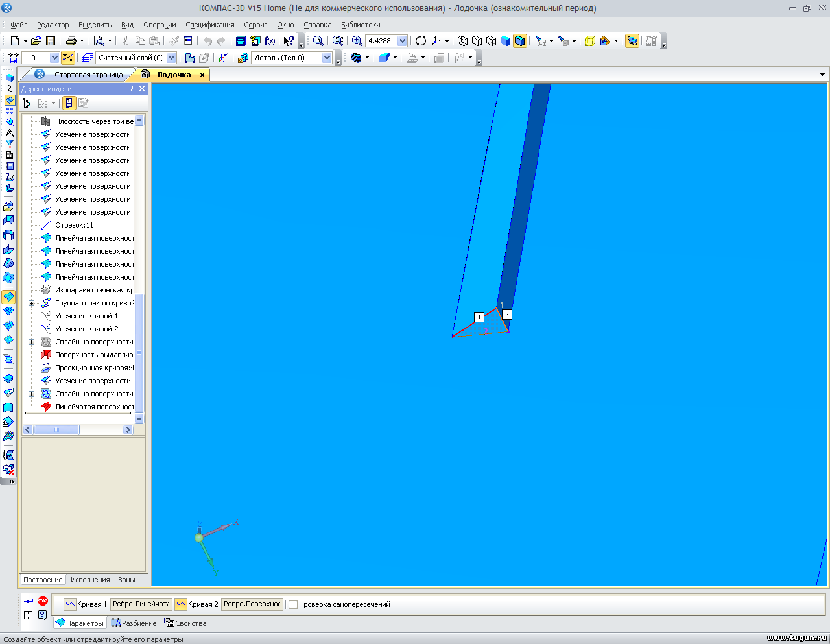Click the layer manager icon
This screenshot has width=830, height=644.
point(88,58)
